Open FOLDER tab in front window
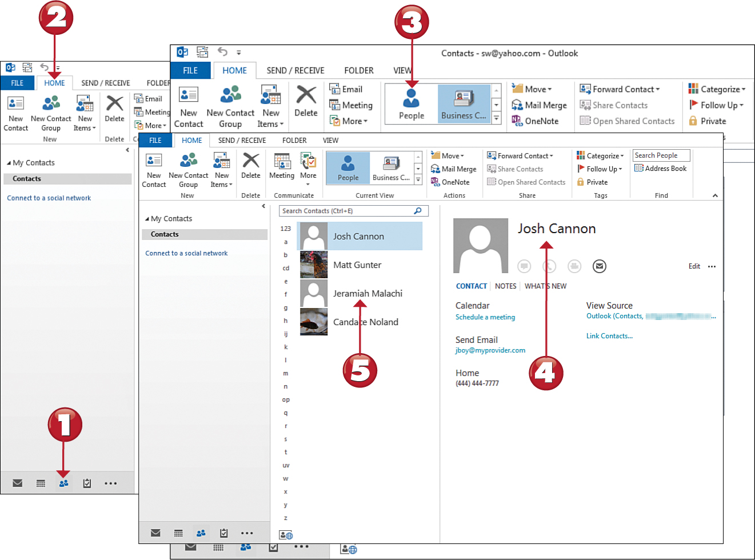This screenshot has height=560, width=755. pos(294,140)
